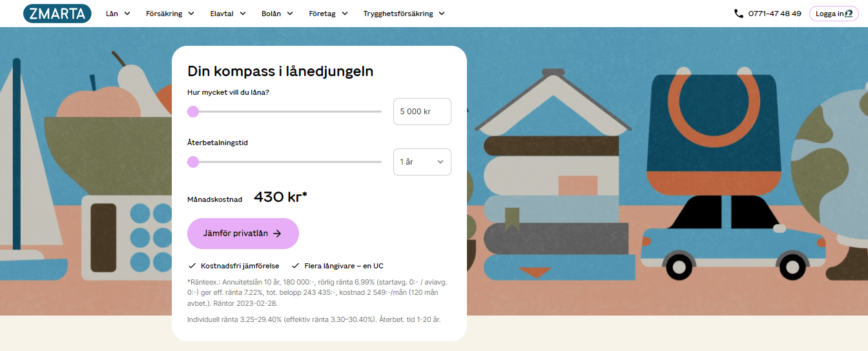Open the Försäkring dropdown menu
The width and height of the screenshot is (868, 351).
(x=170, y=14)
